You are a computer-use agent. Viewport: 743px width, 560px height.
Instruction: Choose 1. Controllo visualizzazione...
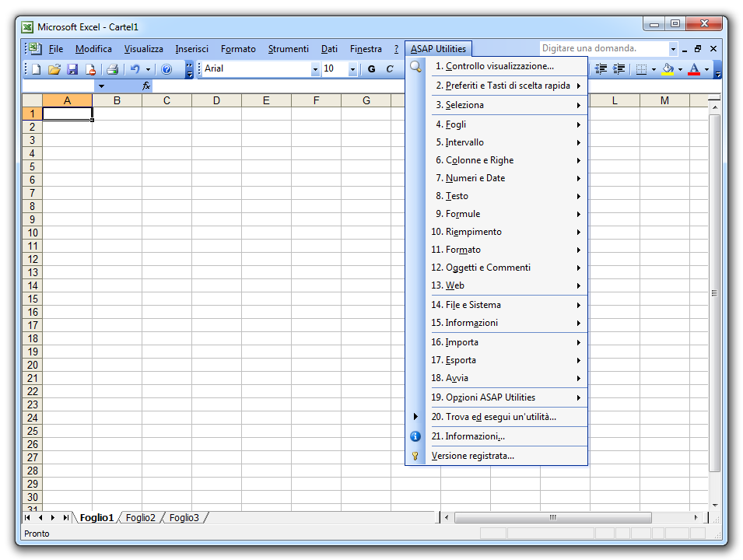(496, 66)
